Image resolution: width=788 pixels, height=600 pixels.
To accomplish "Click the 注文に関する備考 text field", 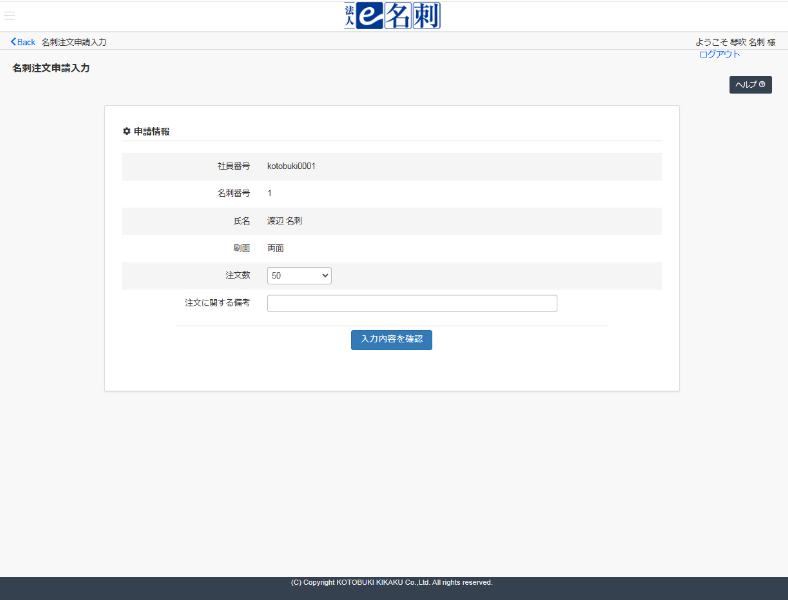I will [x=412, y=303].
